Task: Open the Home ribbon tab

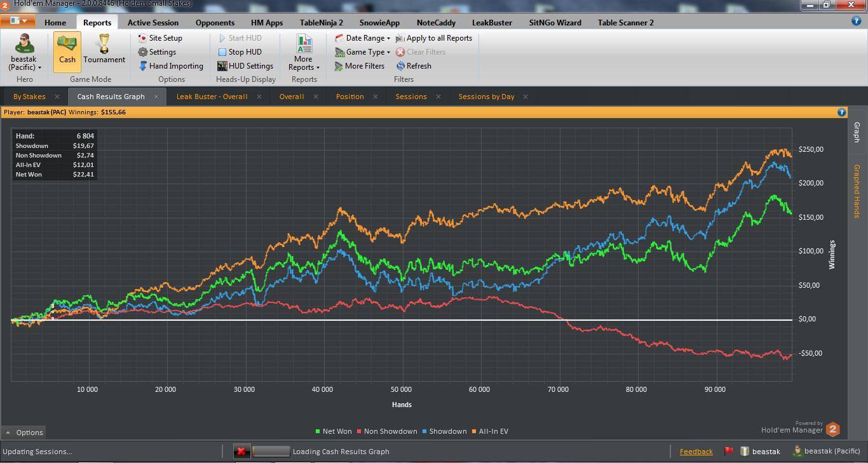Action: pyautogui.click(x=55, y=22)
